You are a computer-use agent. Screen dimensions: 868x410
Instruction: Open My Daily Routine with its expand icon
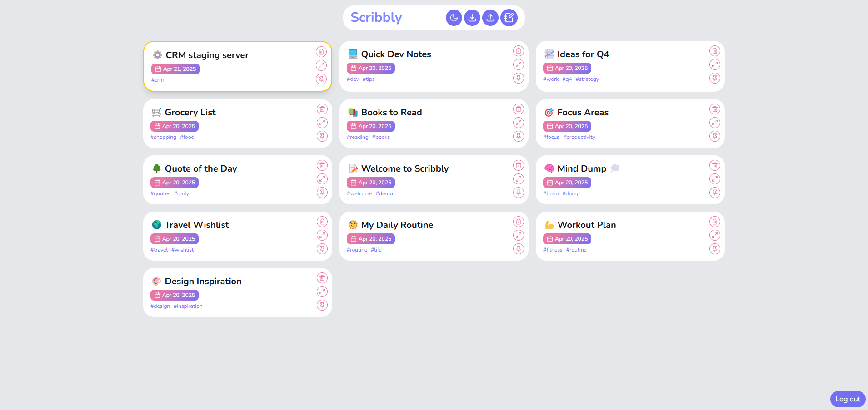click(x=519, y=235)
